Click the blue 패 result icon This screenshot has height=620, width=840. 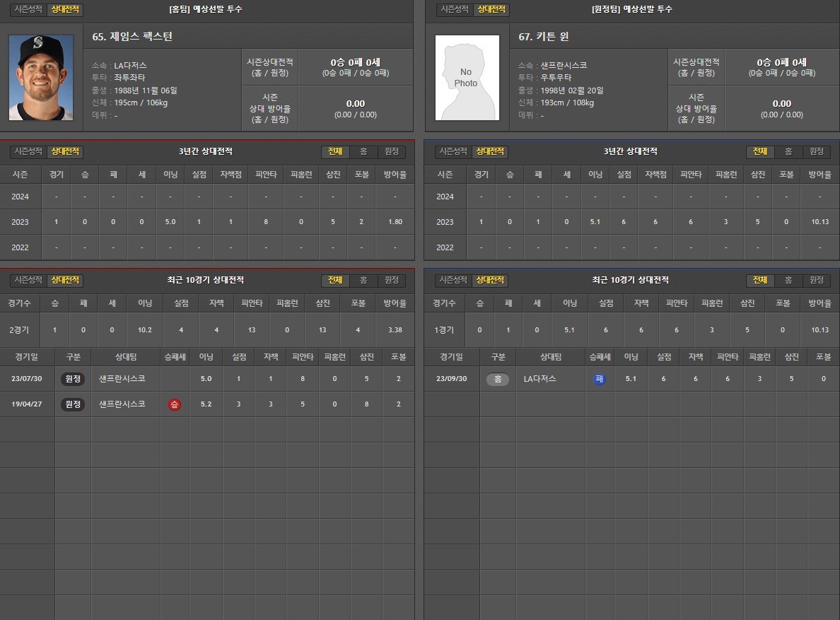pyautogui.click(x=600, y=379)
